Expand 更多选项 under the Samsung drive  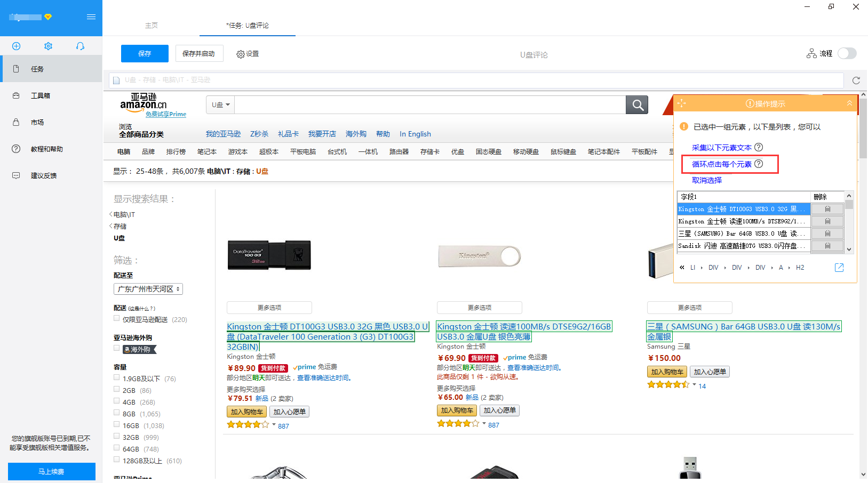click(x=690, y=308)
